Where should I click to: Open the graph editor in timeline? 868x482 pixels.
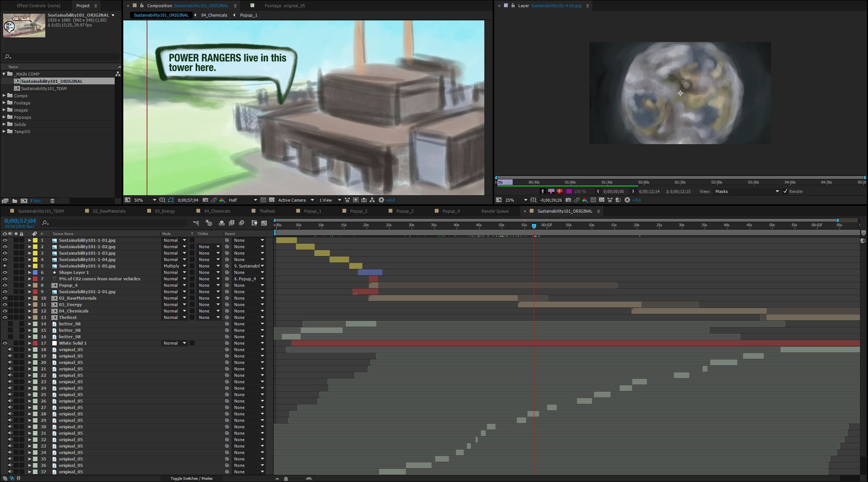click(264, 223)
